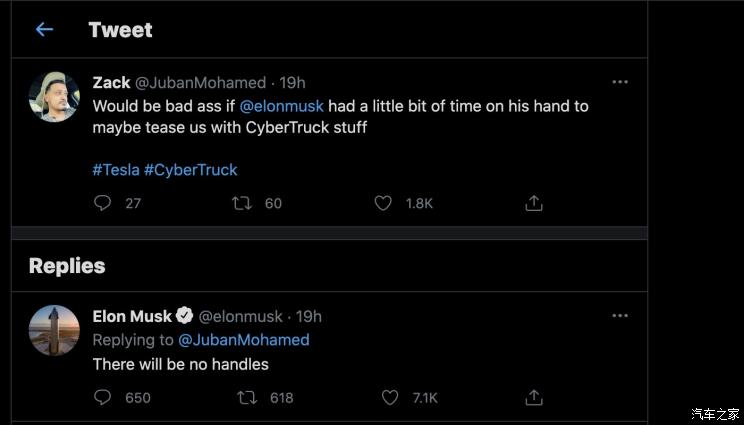Viewport: 744px width, 425px height.
Task: Reply to Zack's tweet via comment icon
Action: click(x=102, y=203)
